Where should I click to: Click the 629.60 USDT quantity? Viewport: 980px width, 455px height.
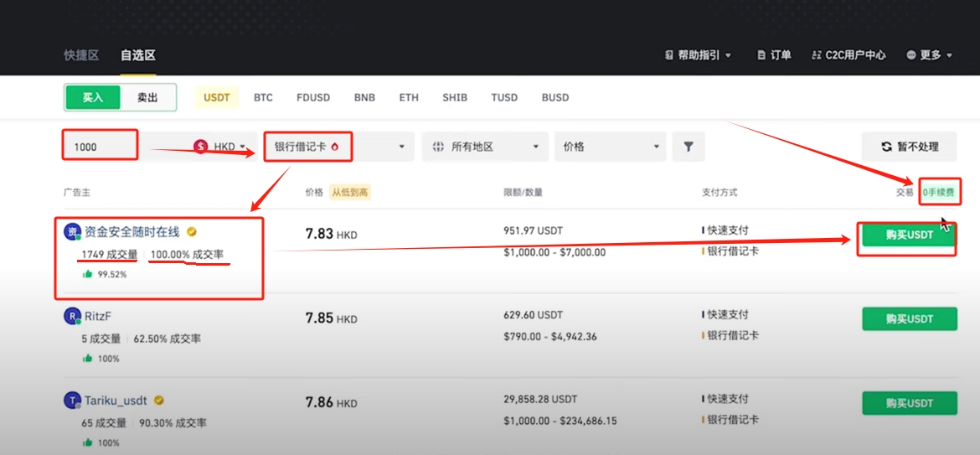click(x=533, y=314)
